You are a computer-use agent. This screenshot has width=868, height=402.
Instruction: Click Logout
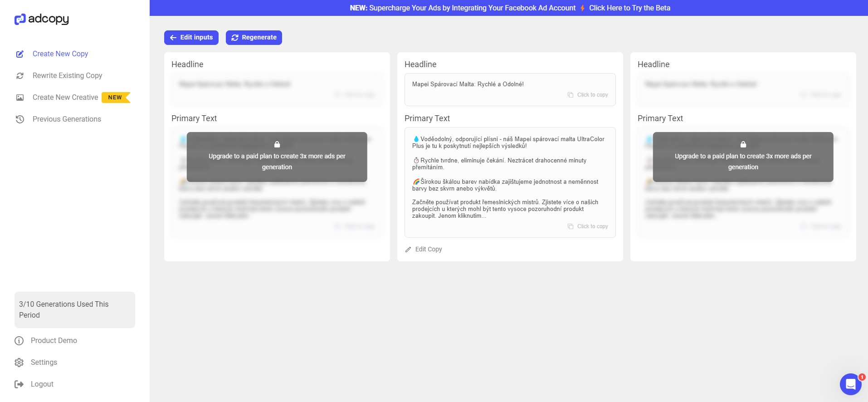(x=42, y=384)
